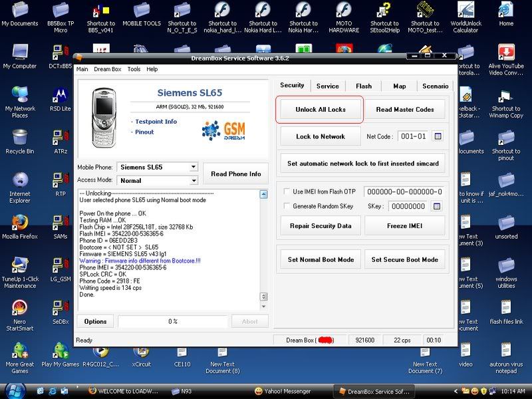Open Nero StartSmart desktop icon
532x399 pixels.
[20, 315]
